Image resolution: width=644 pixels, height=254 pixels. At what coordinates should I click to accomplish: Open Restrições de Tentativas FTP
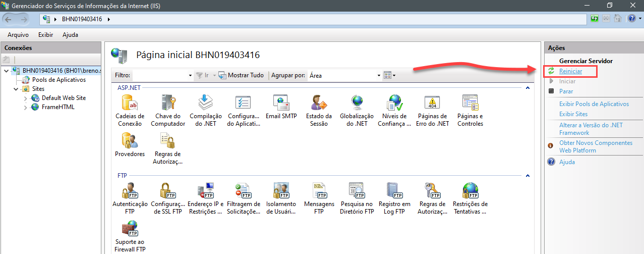[470, 198]
